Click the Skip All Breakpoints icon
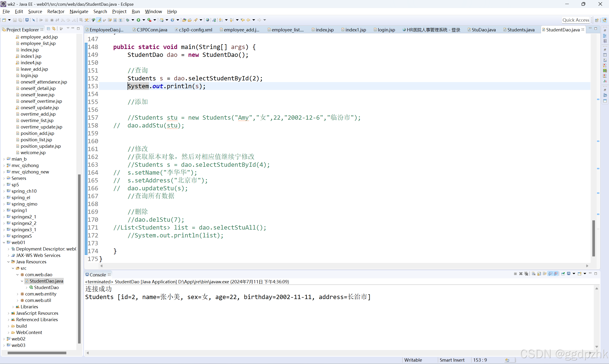The height and width of the screenshot is (364, 609). pos(34,20)
